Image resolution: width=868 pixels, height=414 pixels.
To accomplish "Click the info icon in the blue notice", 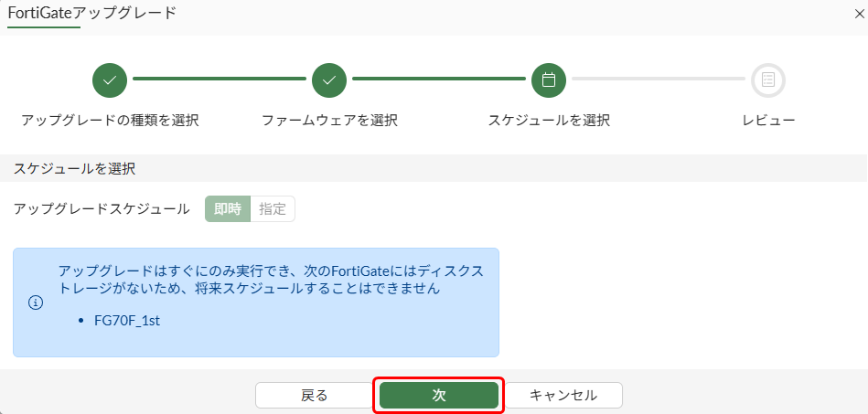I will coord(36,303).
